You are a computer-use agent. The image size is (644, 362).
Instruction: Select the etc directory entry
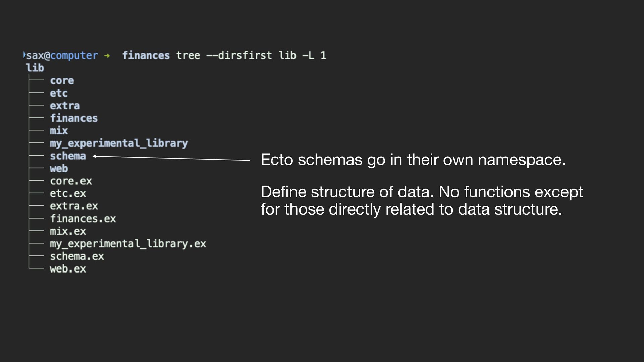click(59, 93)
